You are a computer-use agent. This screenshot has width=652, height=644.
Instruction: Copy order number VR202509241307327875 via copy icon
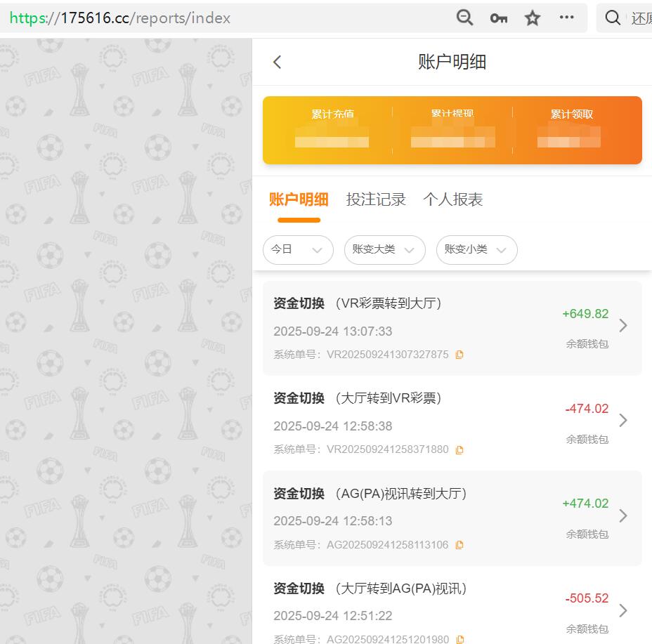pos(460,355)
